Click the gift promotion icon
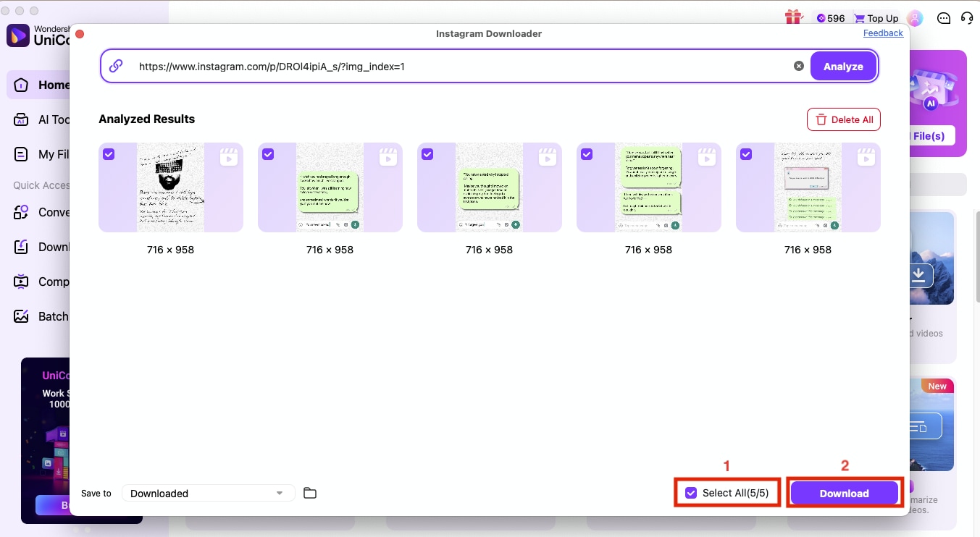980x537 pixels. (793, 17)
